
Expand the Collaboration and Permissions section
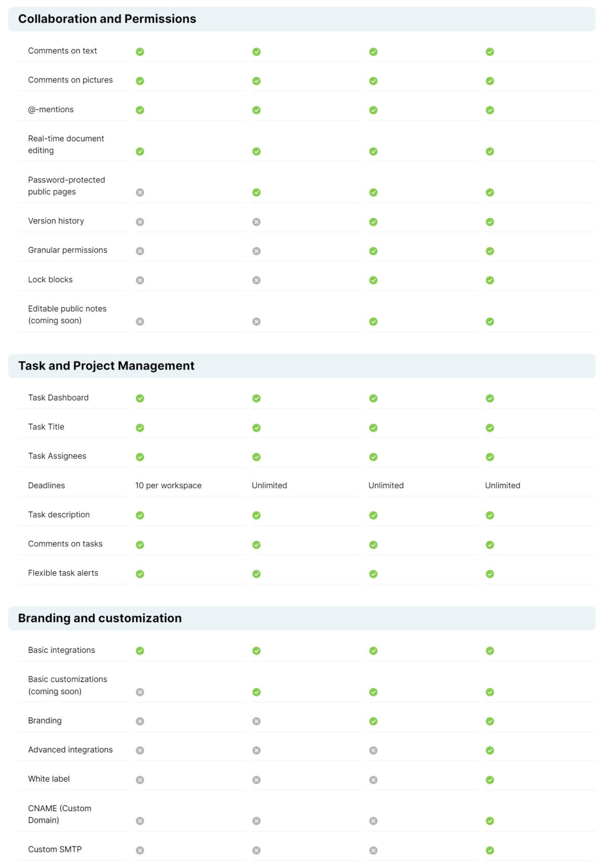pos(107,19)
